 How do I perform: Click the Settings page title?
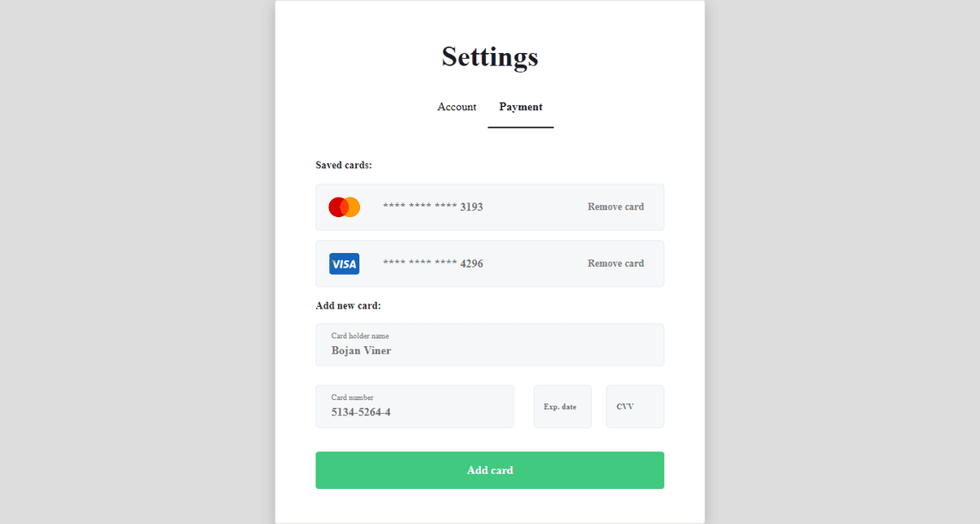(489, 56)
